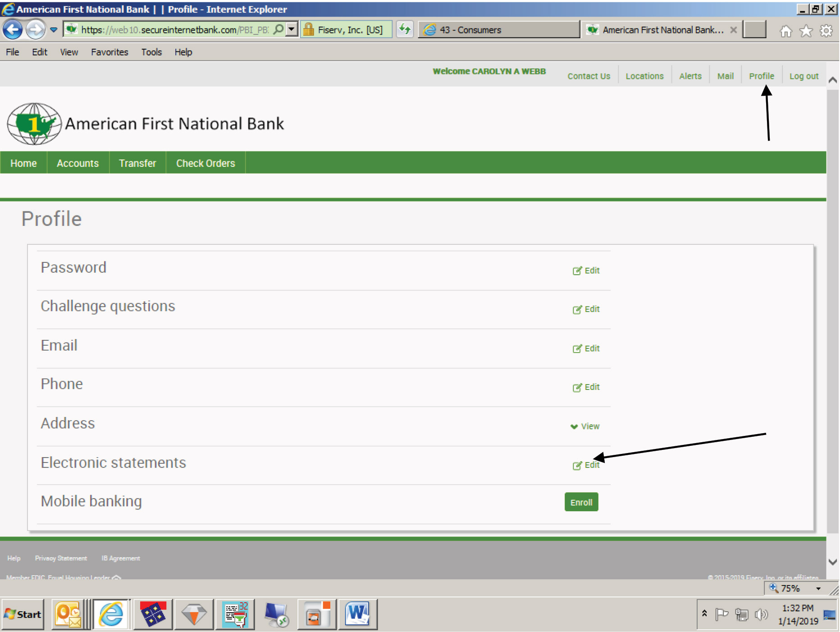Open Microsoft Word from the taskbar
Screen dimensions: 840x632
[x=358, y=614]
